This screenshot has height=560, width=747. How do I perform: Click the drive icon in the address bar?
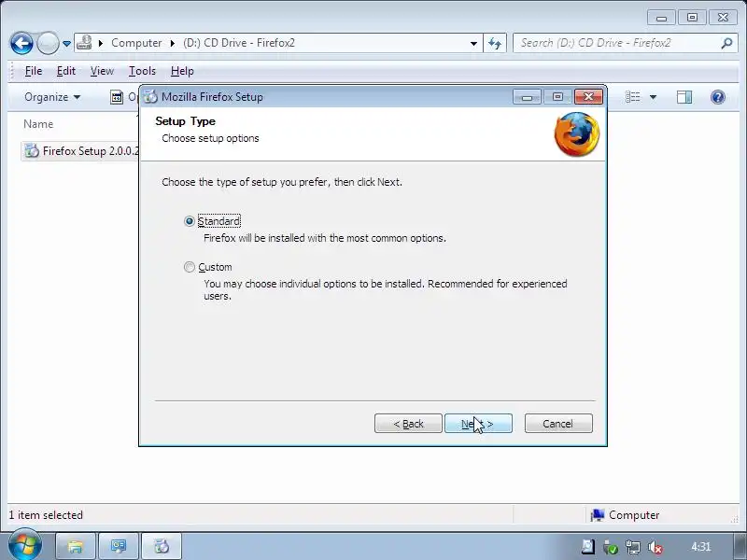(x=84, y=42)
